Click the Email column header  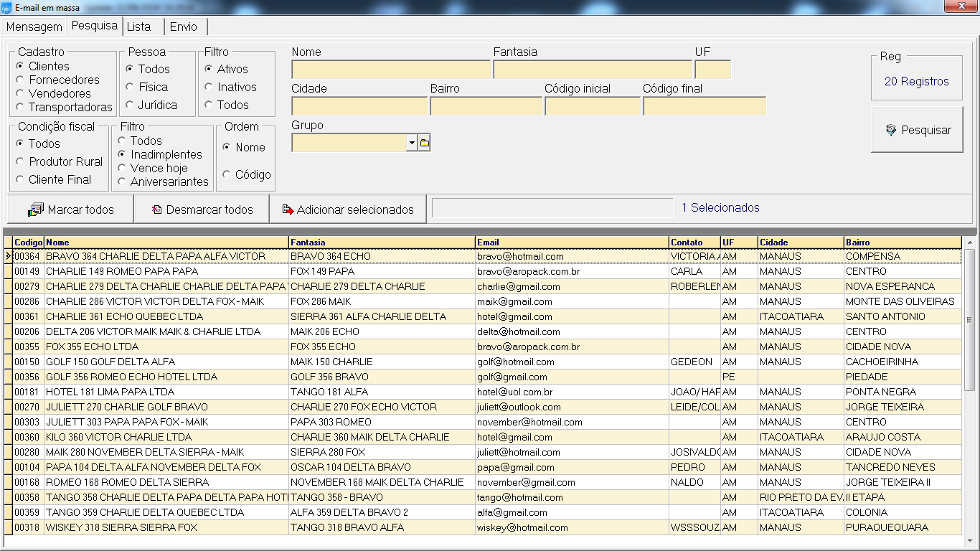pos(572,242)
